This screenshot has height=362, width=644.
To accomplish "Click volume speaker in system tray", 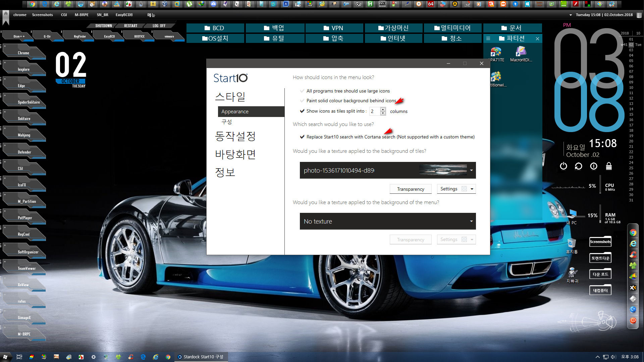I will 613,357.
